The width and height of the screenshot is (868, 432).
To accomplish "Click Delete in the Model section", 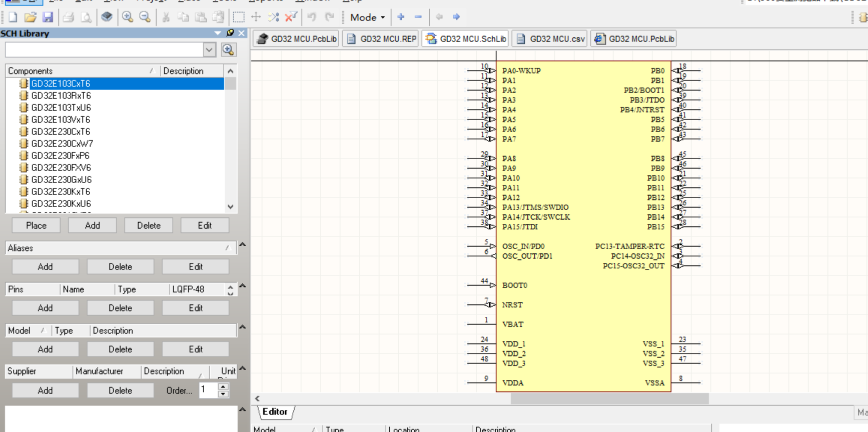I will click(121, 349).
